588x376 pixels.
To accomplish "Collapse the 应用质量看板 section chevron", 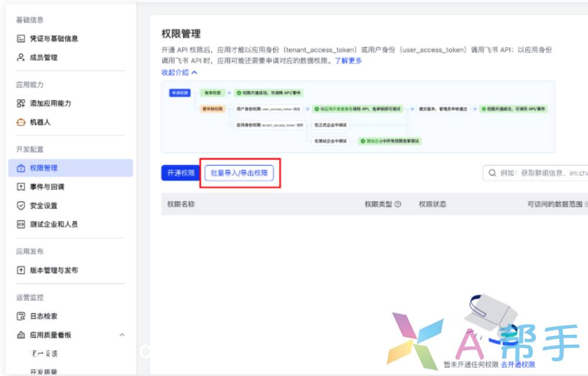I will 122,335.
